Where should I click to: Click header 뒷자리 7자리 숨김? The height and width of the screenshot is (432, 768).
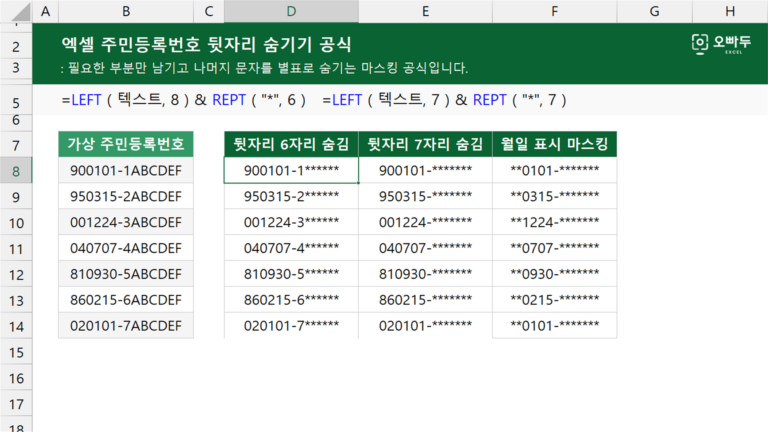[x=425, y=144]
